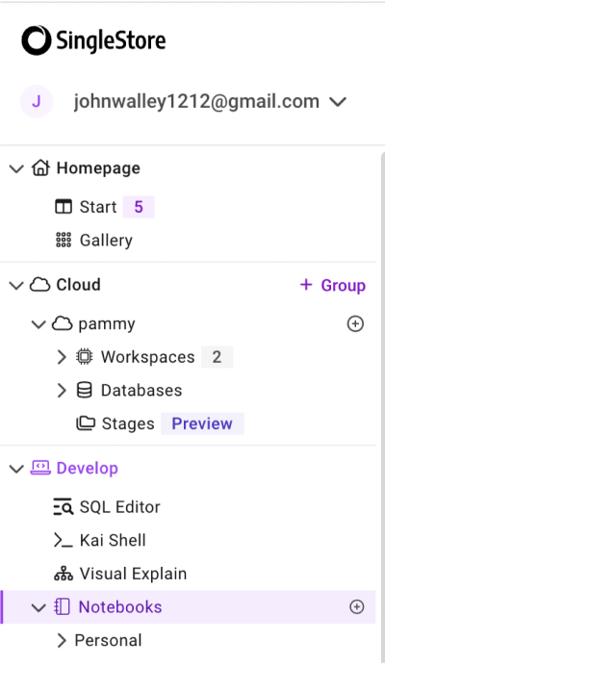Collapse the pammy workspace group
This screenshot has width=616, height=693.
coord(39,324)
